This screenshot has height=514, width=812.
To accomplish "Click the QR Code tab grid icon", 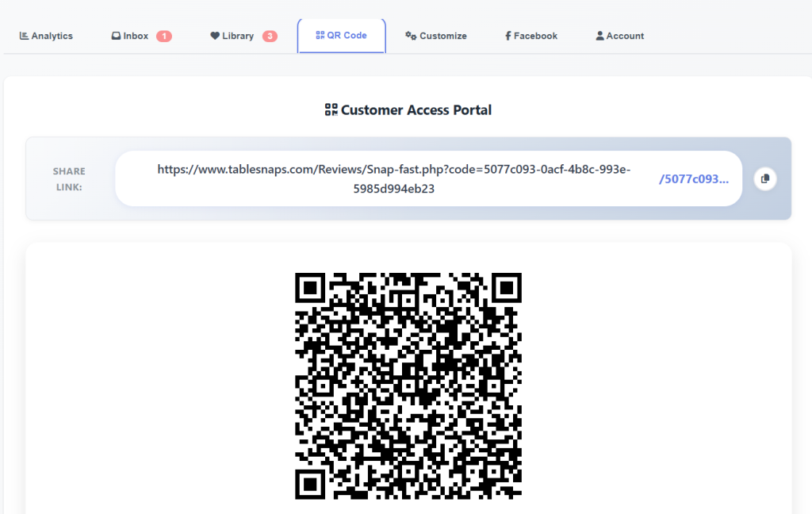I will coord(320,35).
